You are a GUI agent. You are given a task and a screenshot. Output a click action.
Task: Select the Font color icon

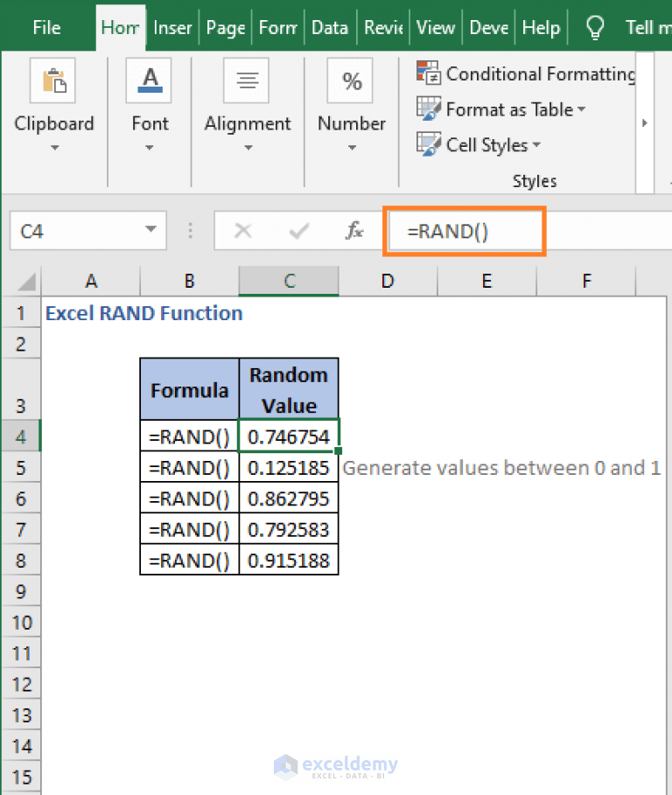(x=149, y=80)
